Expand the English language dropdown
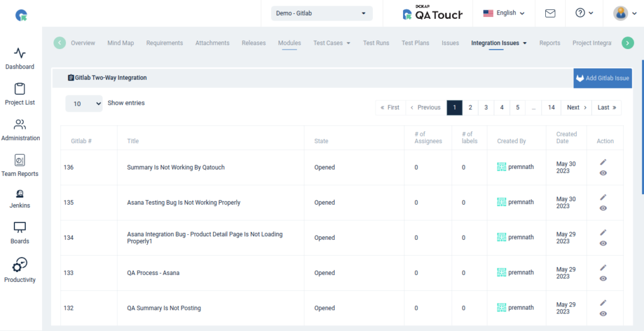644x331 pixels. (x=505, y=13)
